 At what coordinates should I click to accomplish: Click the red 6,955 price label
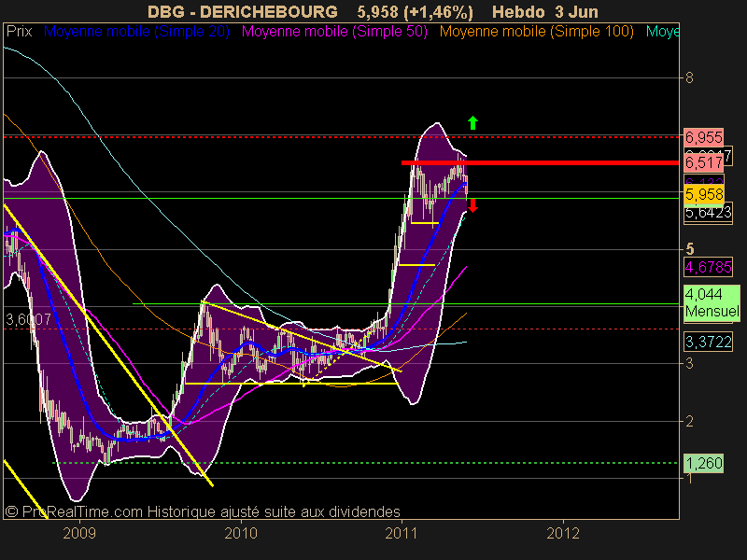coord(704,137)
